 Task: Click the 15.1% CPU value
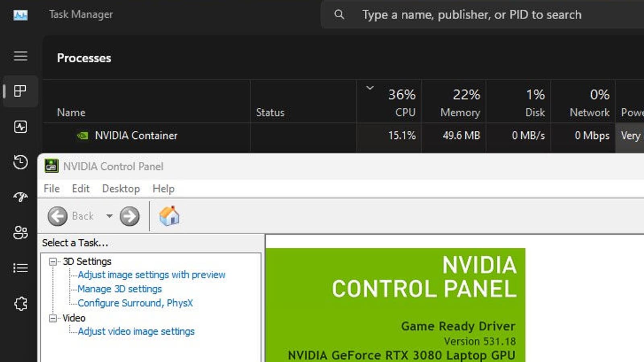[x=402, y=136]
